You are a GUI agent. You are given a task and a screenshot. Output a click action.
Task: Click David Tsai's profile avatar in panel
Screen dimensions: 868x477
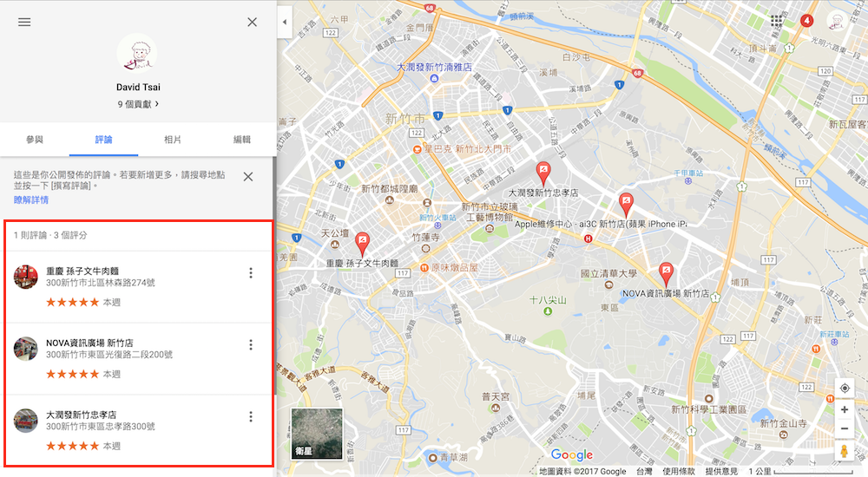[137, 54]
